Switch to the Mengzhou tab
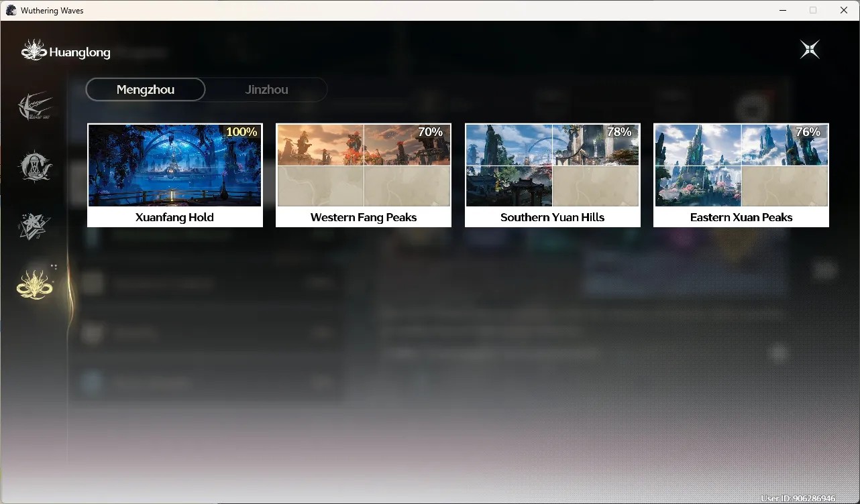860x504 pixels. click(146, 89)
